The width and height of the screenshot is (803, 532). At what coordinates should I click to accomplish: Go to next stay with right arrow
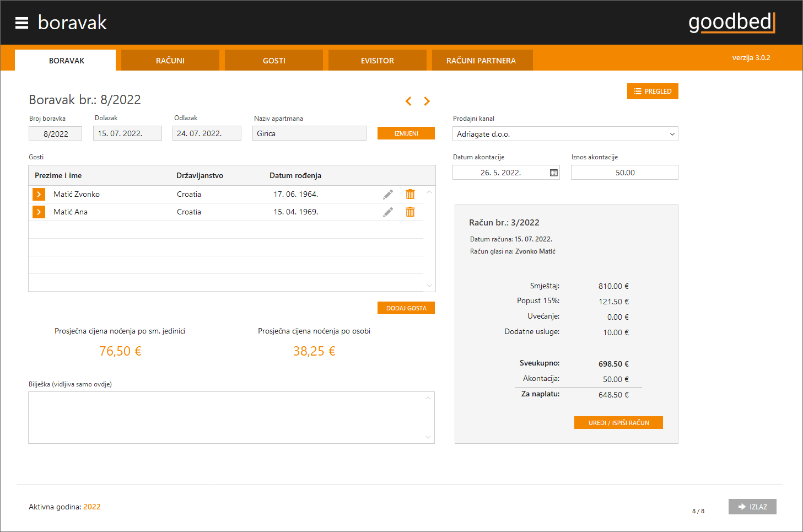pyautogui.click(x=427, y=101)
